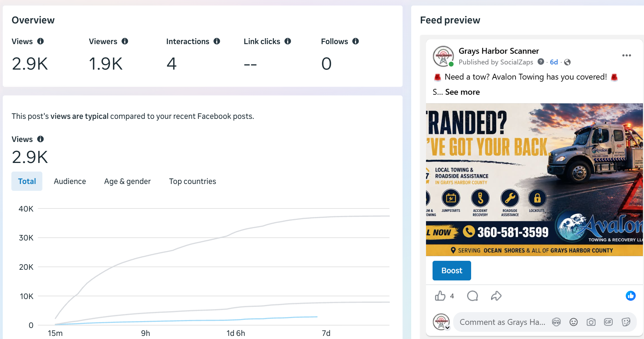Open the three-dot post options menu
The height and width of the screenshot is (339, 644).
[626, 55]
